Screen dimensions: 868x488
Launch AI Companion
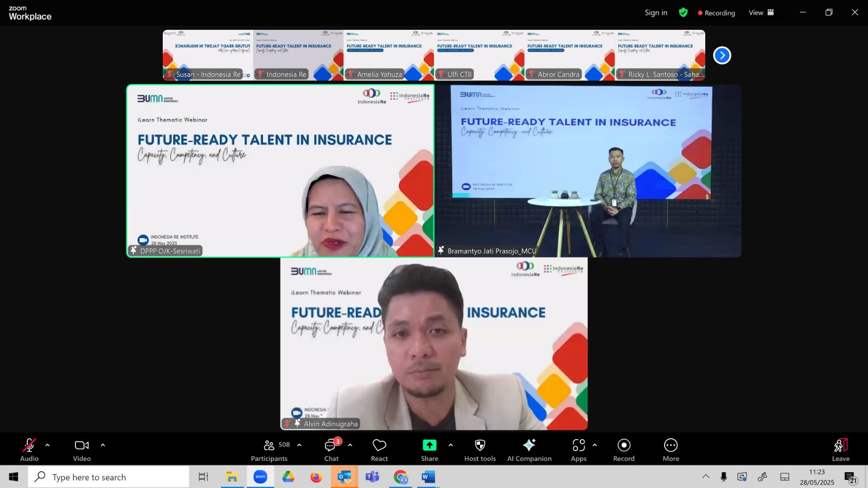tap(529, 450)
